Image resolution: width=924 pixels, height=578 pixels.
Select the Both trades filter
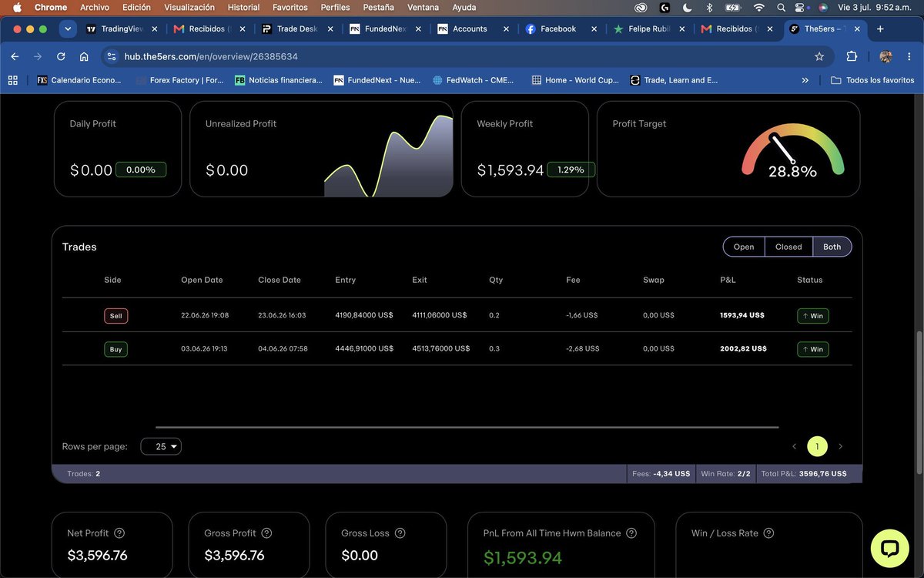pyautogui.click(x=832, y=247)
